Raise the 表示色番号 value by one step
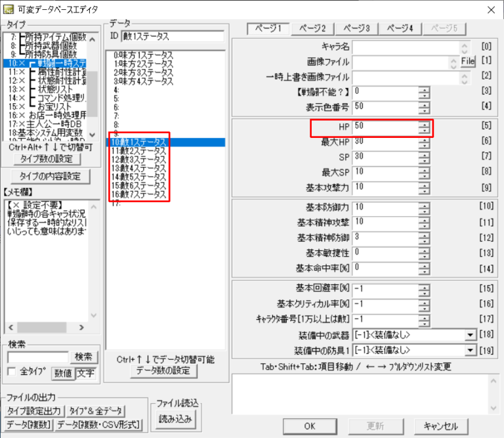This screenshot has height=438, width=504. coord(425,102)
